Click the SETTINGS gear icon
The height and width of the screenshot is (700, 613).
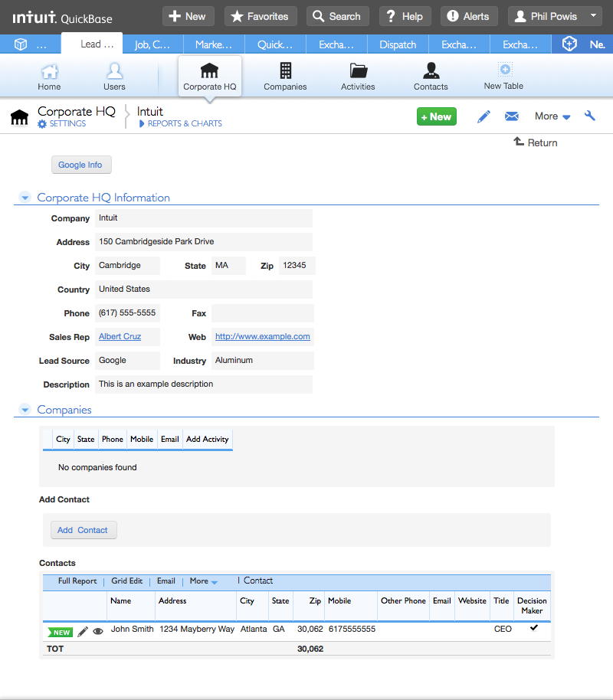[42, 123]
